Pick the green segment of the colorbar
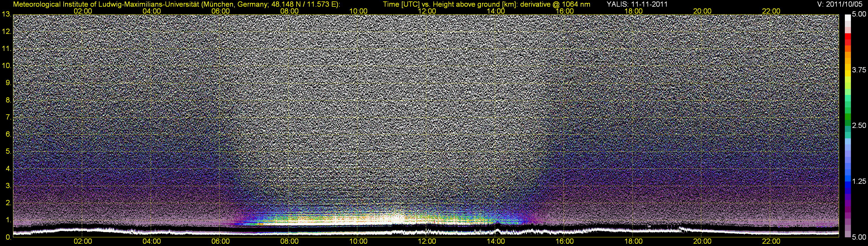Image resolution: width=868 pixels, height=246 pixels. click(847, 117)
